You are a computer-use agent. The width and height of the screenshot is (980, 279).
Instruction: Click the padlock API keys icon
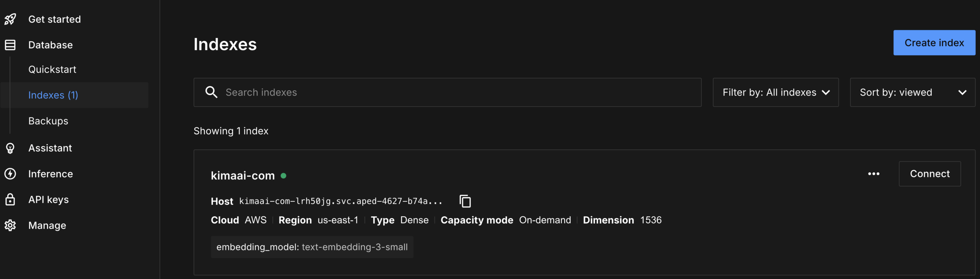click(x=10, y=199)
